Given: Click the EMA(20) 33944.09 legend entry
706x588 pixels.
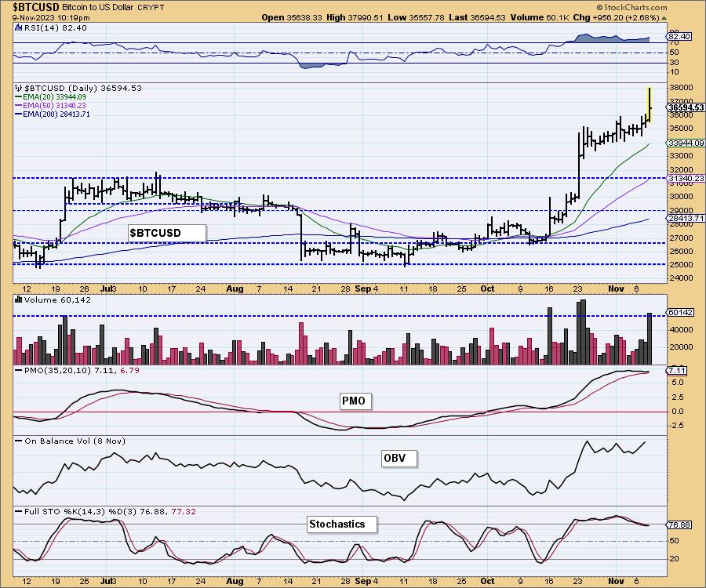Looking at the screenshot, I should [x=54, y=96].
